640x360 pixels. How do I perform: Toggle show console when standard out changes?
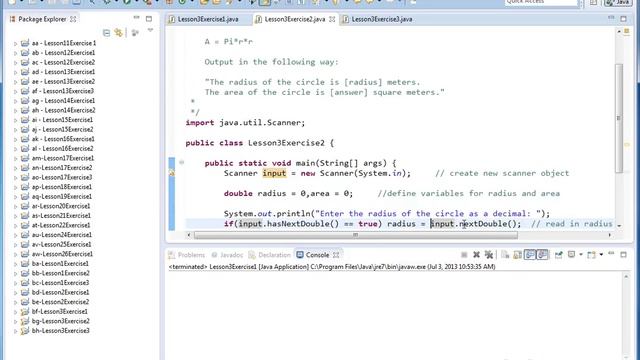tap(530, 255)
